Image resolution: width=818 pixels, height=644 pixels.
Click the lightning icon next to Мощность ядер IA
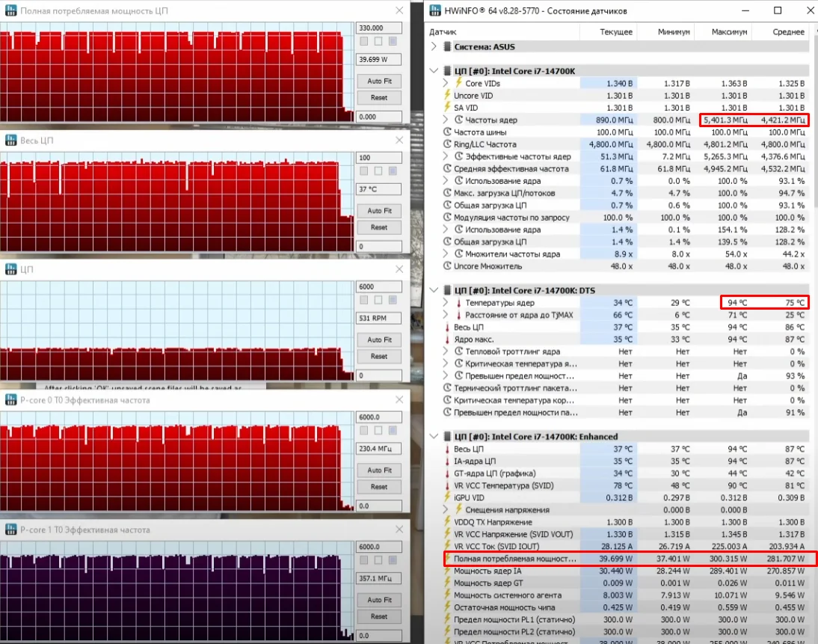pos(447,571)
